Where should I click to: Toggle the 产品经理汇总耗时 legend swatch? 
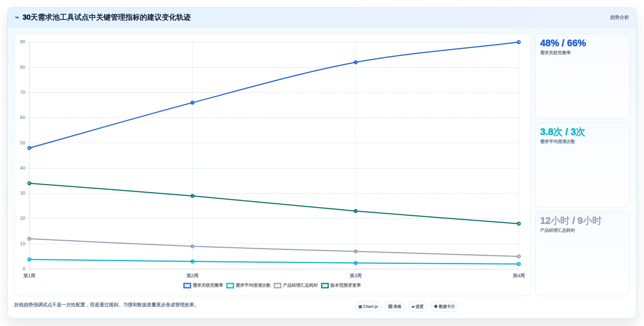(278, 286)
